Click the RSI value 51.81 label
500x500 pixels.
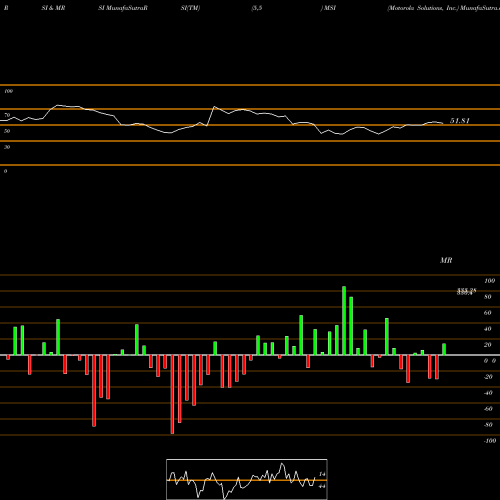click(x=460, y=121)
